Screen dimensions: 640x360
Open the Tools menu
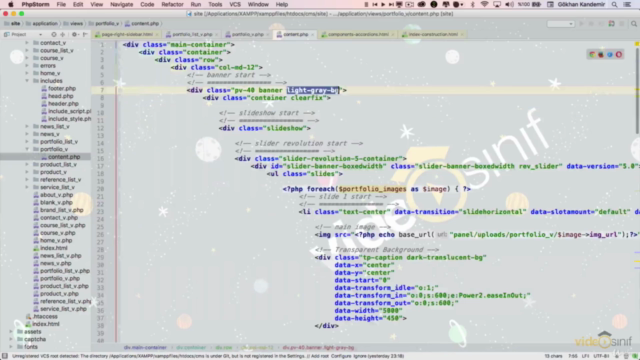pos(215,4)
